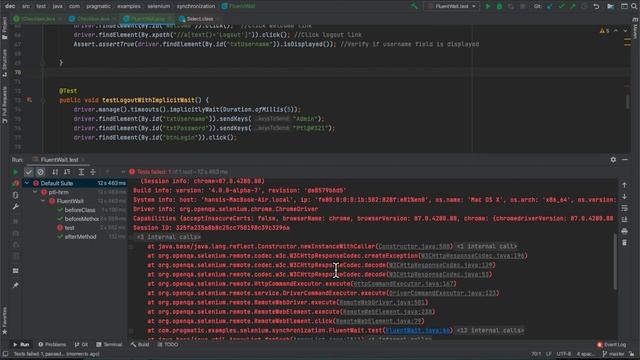The width and height of the screenshot is (640, 360).
Task: Click the 'selenium' breadcrumb in navigation bar
Action: 158,6
